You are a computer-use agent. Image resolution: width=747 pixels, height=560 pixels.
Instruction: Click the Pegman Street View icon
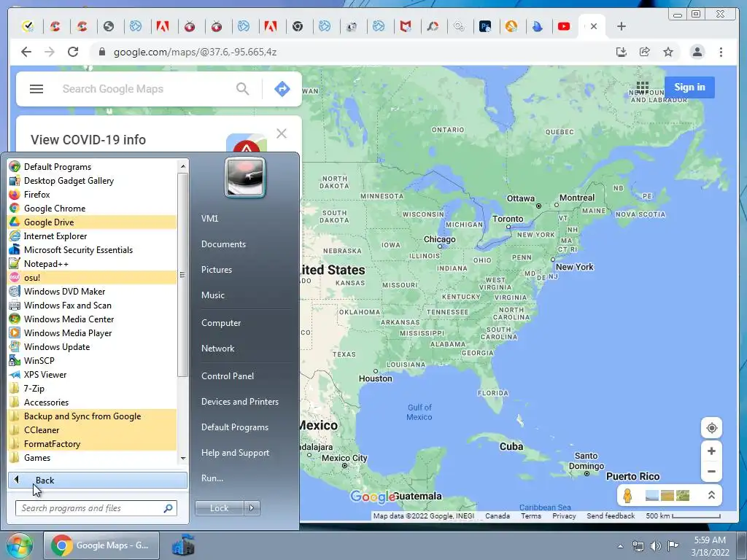[627, 496]
